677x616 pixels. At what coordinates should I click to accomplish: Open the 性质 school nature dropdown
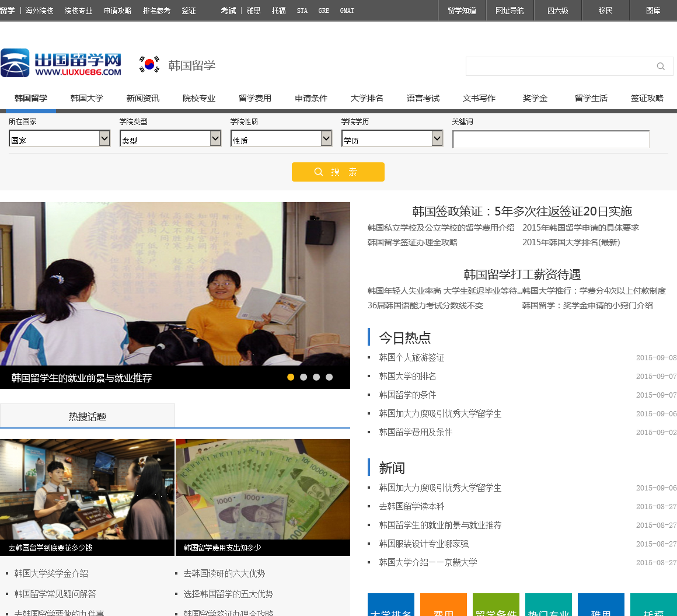click(281, 138)
